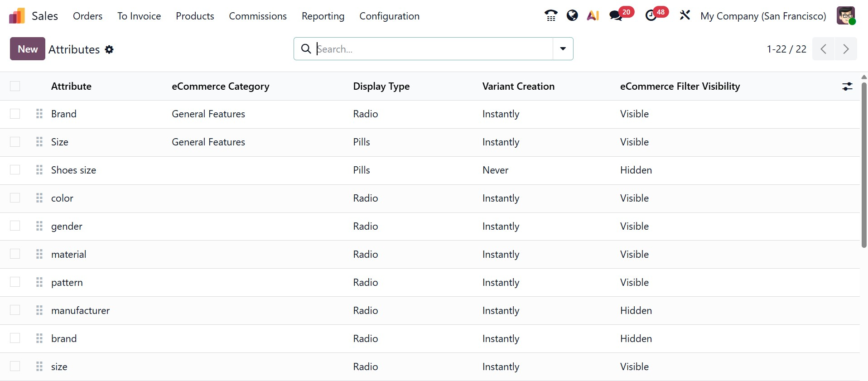The height and width of the screenshot is (381, 868).
Task: Click the drag handle for Shoes size row
Action: coord(39,170)
